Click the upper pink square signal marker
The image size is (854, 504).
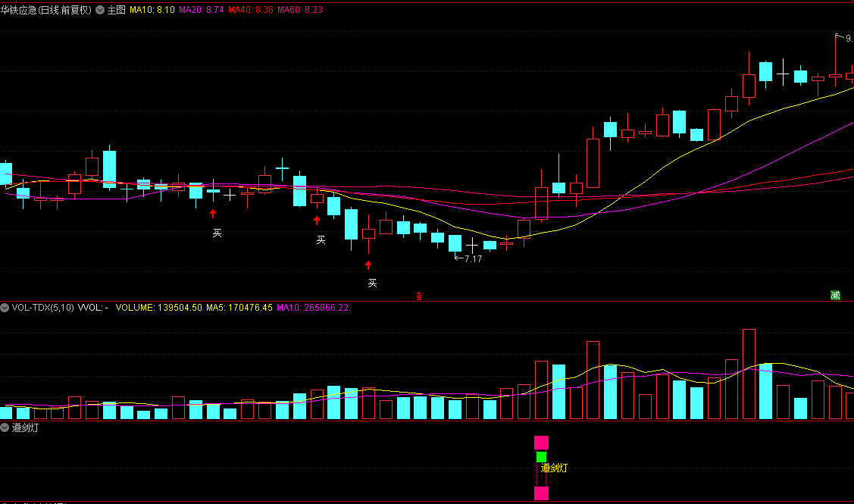click(x=541, y=443)
